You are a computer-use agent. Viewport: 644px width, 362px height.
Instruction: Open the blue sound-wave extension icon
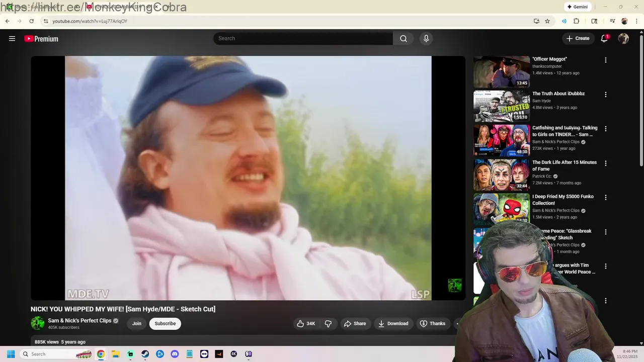point(564,21)
